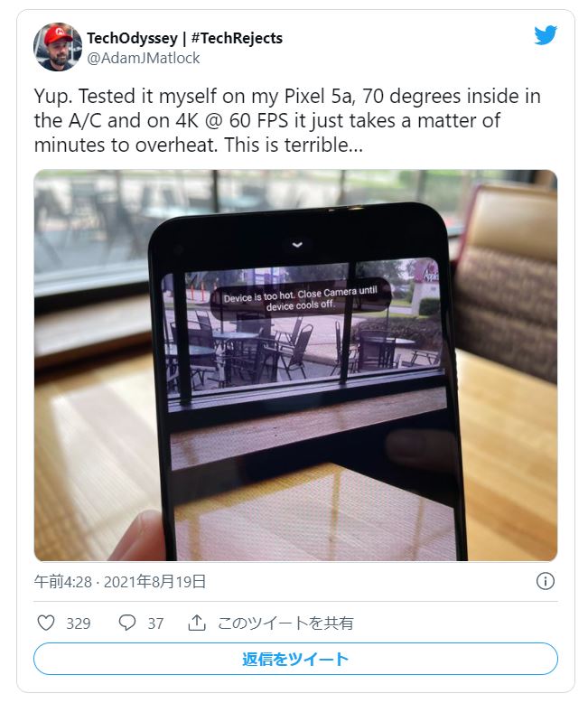Click the #TechRejects hashtag in the name
The image size is (588, 703).
[x=237, y=38]
